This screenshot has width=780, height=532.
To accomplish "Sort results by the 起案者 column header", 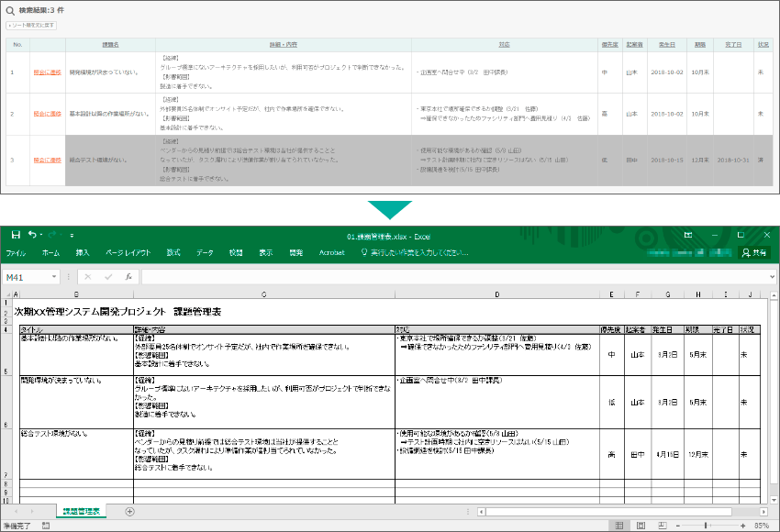I will click(634, 45).
